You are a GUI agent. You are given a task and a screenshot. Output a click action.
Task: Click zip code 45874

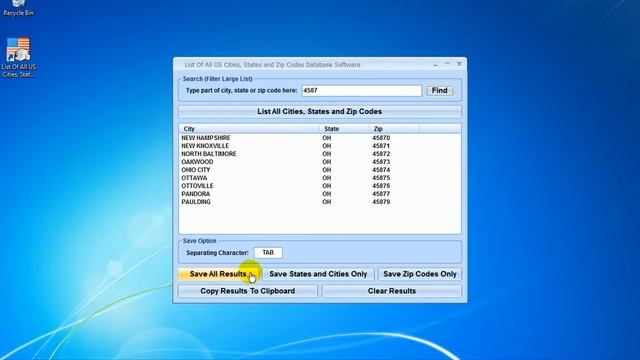click(381, 170)
